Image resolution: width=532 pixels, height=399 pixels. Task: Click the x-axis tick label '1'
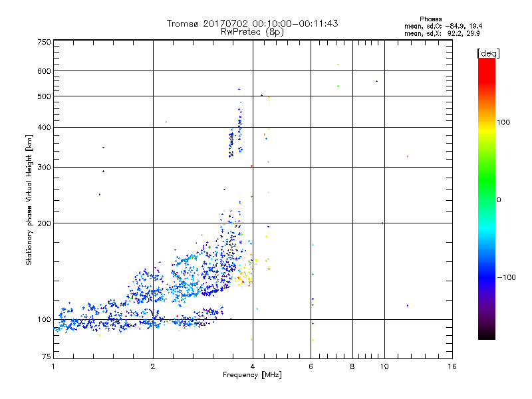pos(53,366)
